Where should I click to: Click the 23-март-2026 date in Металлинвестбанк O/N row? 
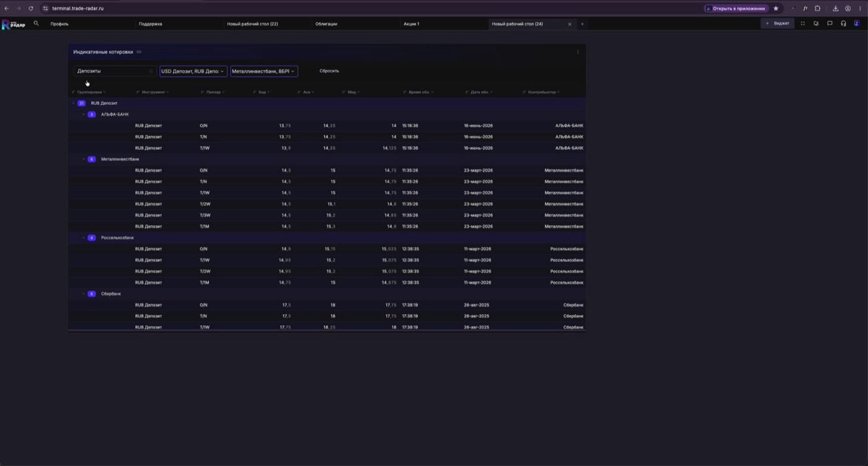tap(479, 171)
